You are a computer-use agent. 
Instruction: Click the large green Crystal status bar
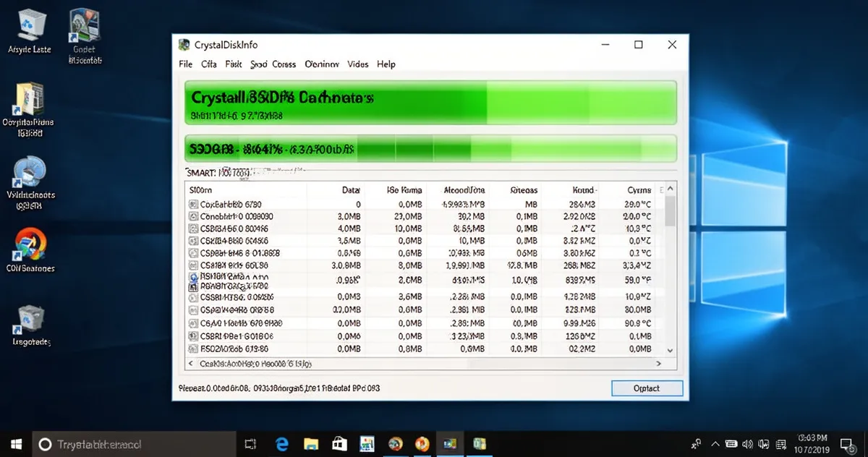click(430, 104)
